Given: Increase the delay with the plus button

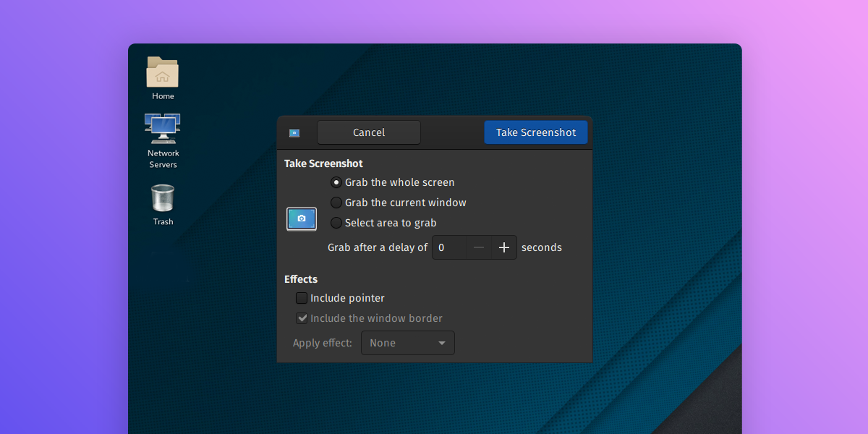Looking at the screenshot, I should (x=503, y=247).
